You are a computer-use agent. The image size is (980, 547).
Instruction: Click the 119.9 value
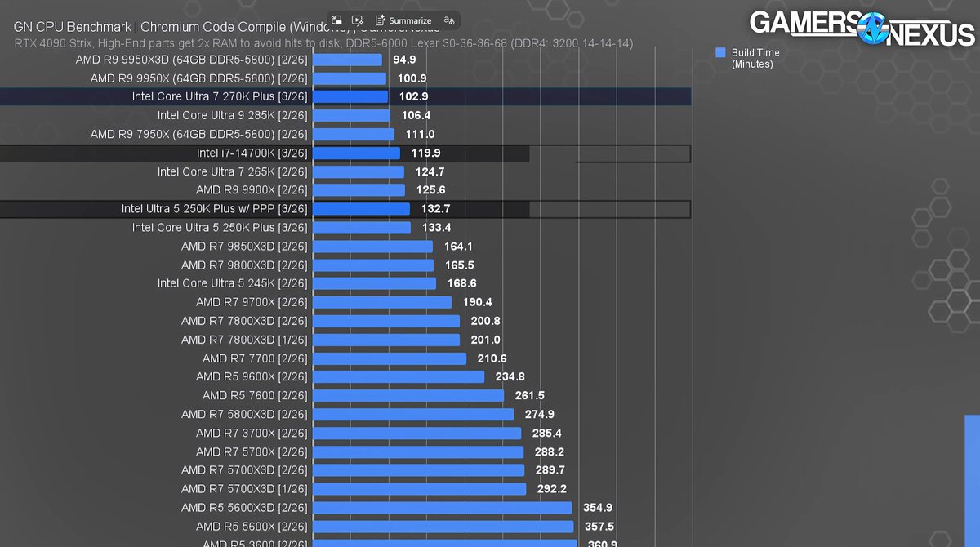425,153
